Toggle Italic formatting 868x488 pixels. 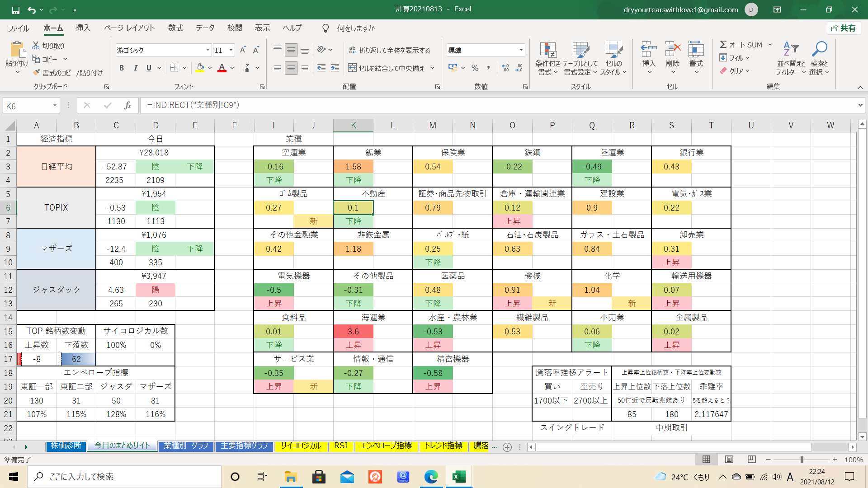tap(135, 68)
